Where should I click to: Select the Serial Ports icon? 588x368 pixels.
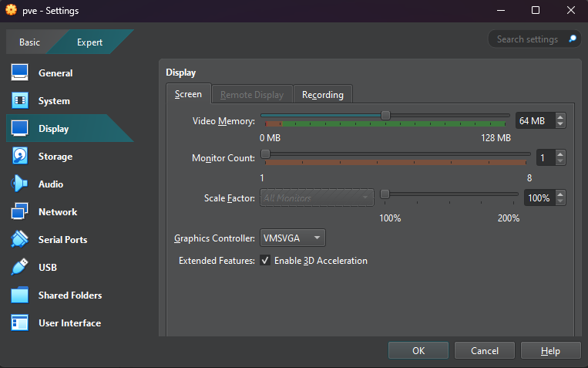20,240
